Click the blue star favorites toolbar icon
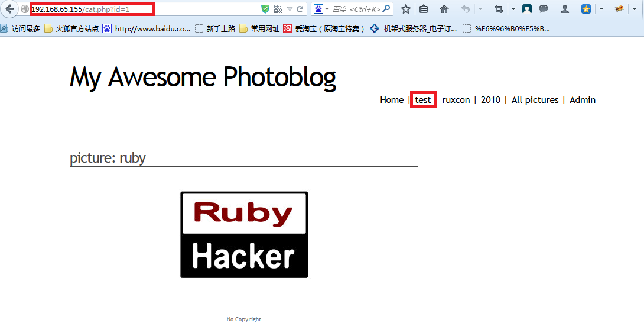Viewport: 644px width, 326px height. pos(586,9)
